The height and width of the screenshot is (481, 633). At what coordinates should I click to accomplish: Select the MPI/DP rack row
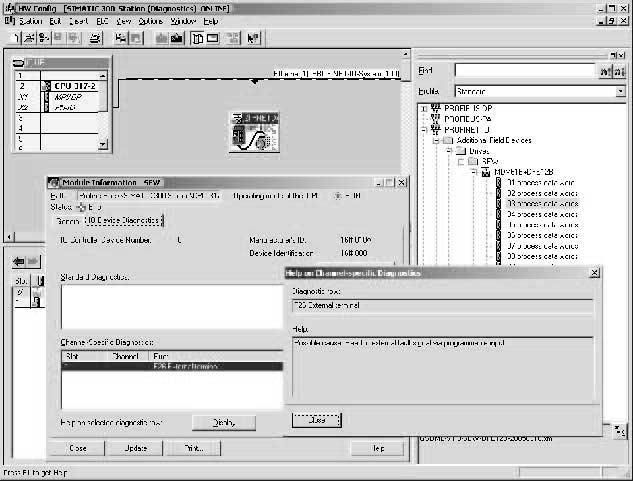(x=57, y=97)
